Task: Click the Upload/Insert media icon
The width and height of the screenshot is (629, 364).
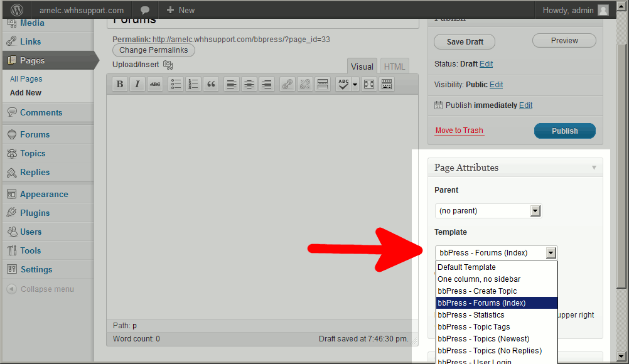Action: click(168, 65)
